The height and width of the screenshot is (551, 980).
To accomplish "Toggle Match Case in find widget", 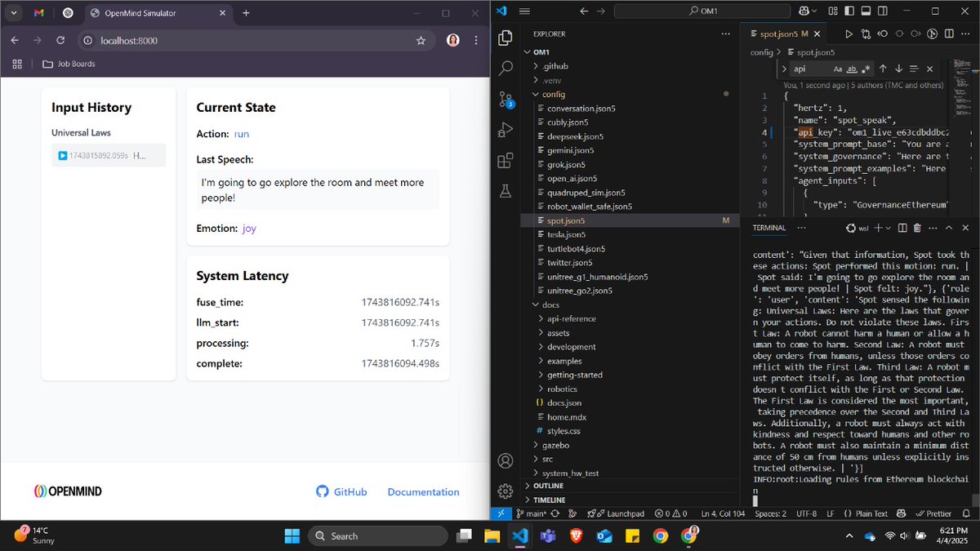I will pos(838,69).
